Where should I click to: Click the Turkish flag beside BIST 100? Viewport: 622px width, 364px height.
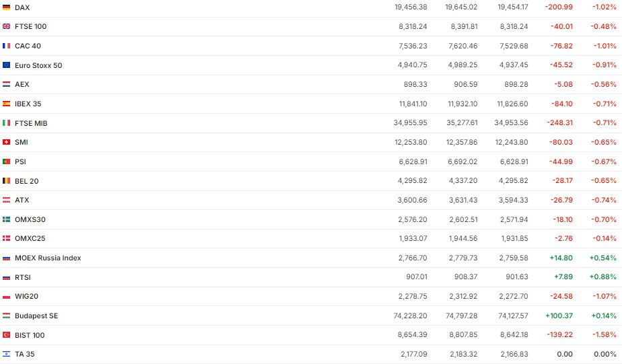point(7,335)
